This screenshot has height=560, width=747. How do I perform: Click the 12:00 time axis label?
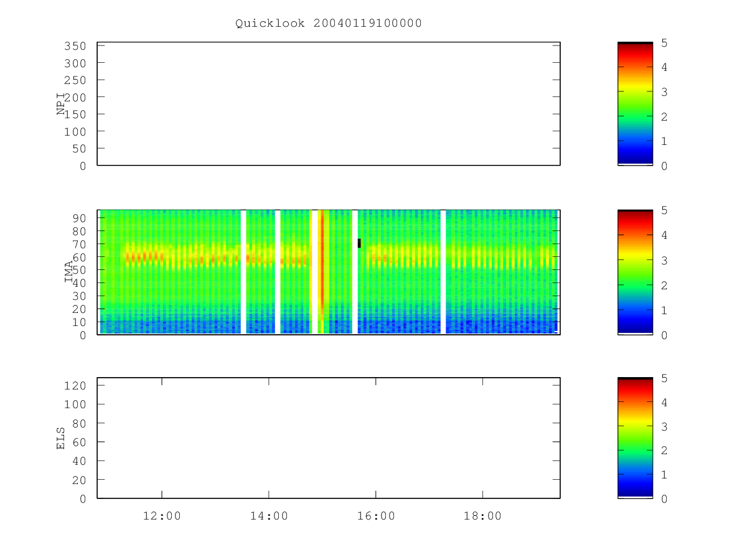162,516
